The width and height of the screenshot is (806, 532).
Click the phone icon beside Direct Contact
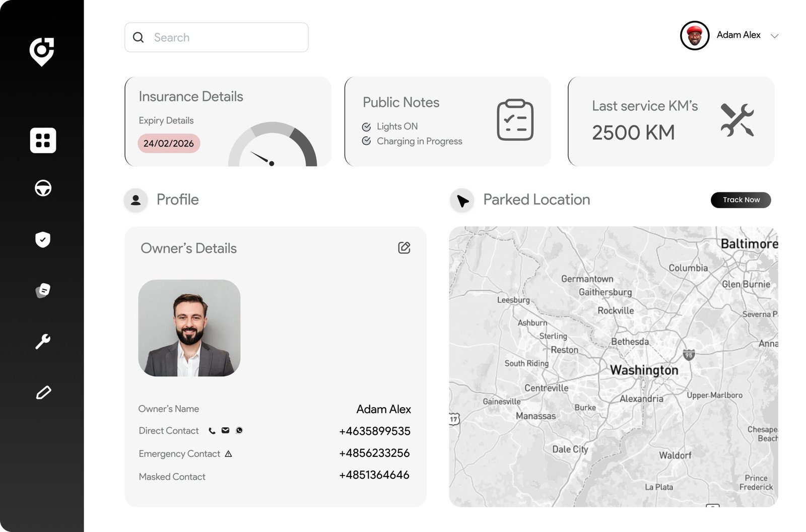[212, 431]
